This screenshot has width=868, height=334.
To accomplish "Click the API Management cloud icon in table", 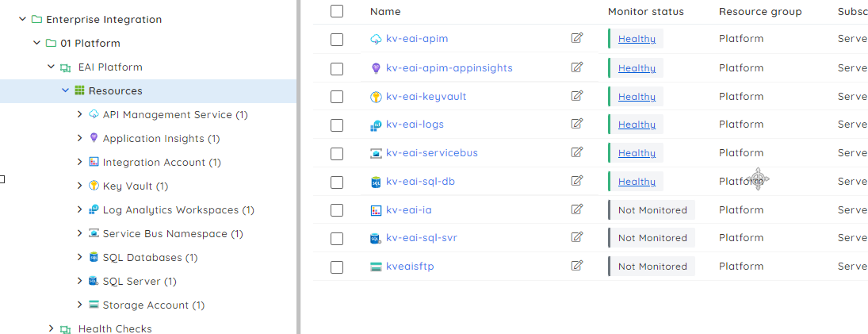I will (x=376, y=39).
